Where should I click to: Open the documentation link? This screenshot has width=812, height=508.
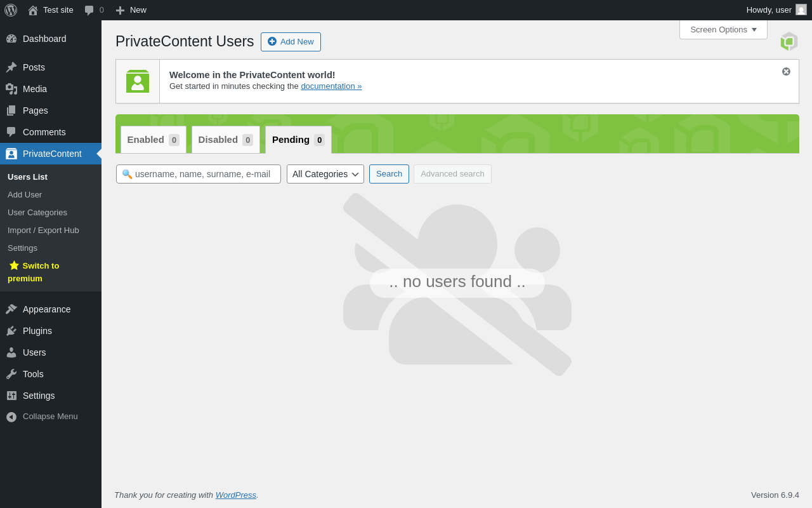(x=331, y=86)
